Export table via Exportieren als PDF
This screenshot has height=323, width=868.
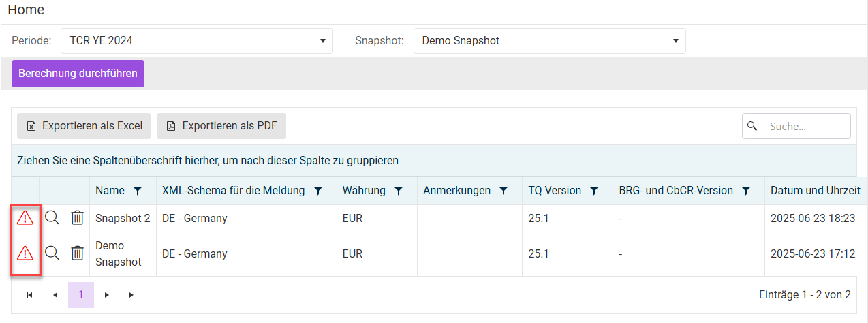221,126
